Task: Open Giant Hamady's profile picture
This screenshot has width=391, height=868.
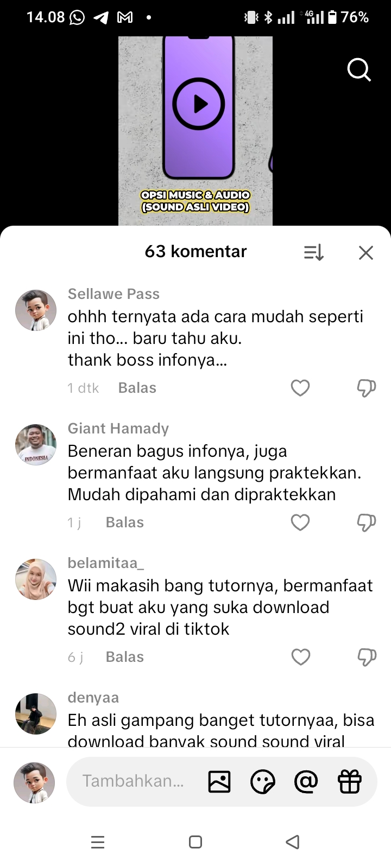Action: pyautogui.click(x=36, y=445)
